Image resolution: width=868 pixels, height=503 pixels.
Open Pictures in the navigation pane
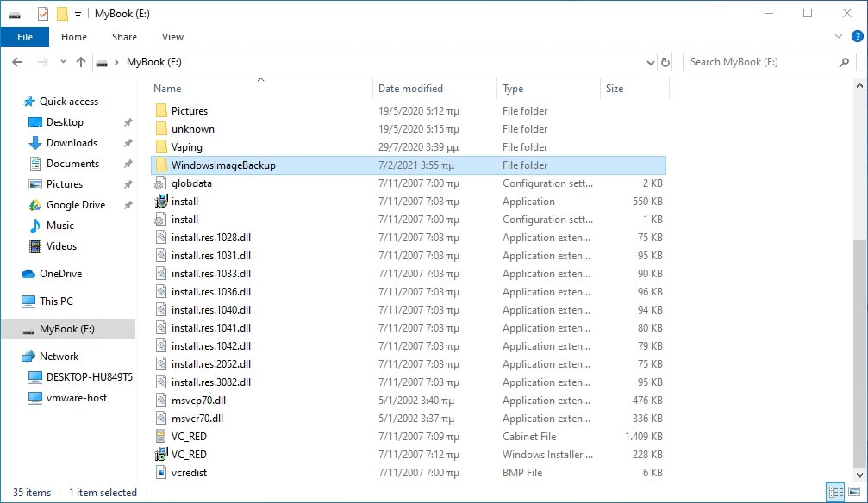(64, 184)
